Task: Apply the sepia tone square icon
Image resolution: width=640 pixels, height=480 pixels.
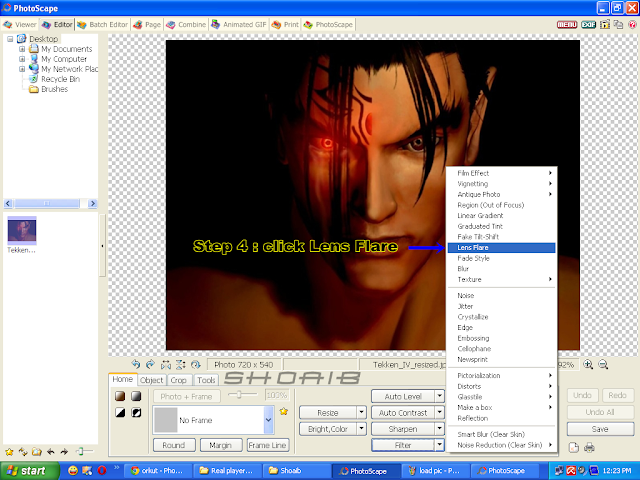Action: (x=120, y=396)
